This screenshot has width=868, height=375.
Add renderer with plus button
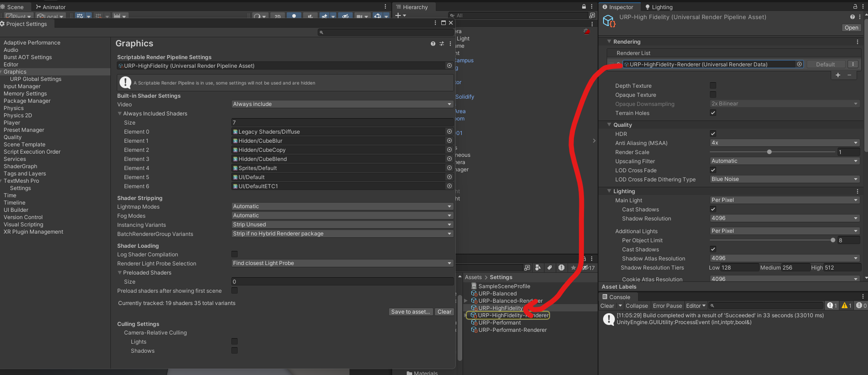[x=838, y=75]
